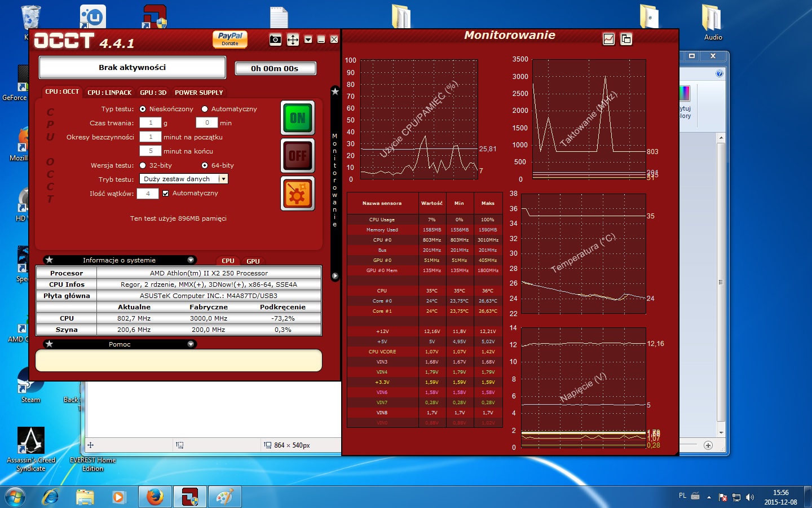The image size is (812, 508).
Task: Stop the test with the OFF button
Action: (x=298, y=155)
